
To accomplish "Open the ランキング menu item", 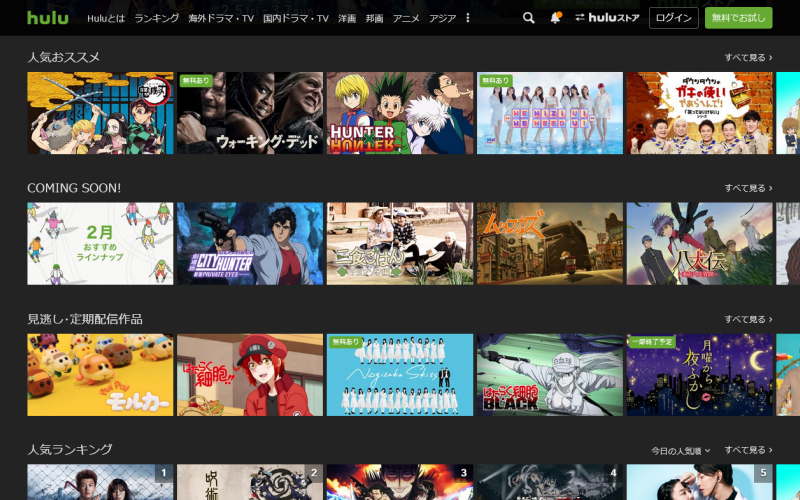I will [157, 18].
